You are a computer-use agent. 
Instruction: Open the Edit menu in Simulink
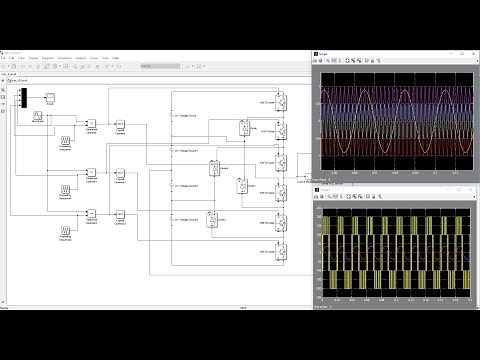tap(12, 58)
